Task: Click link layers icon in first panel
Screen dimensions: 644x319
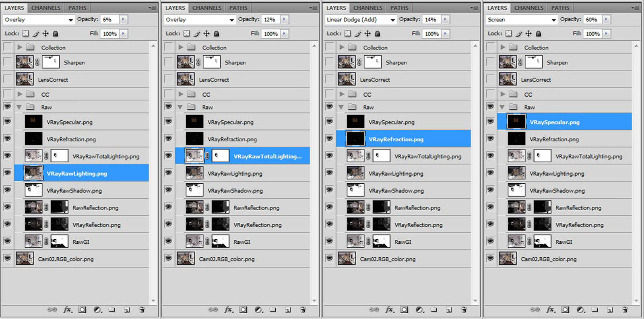Action: tap(52, 310)
